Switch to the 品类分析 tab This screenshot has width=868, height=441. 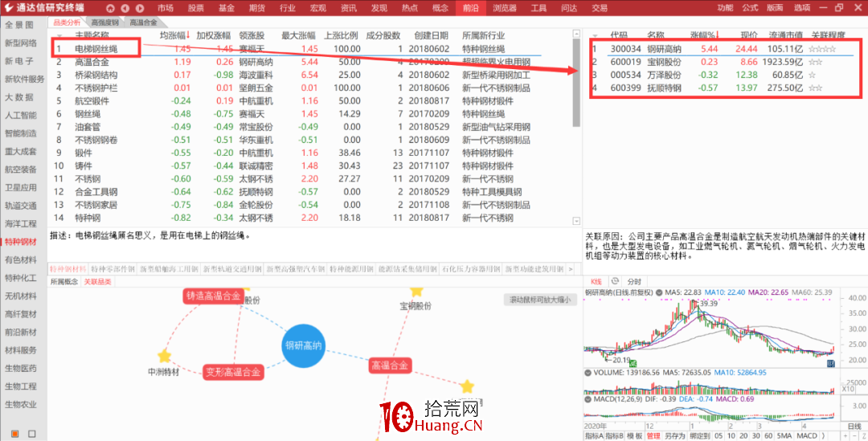[x=67, y=22]
